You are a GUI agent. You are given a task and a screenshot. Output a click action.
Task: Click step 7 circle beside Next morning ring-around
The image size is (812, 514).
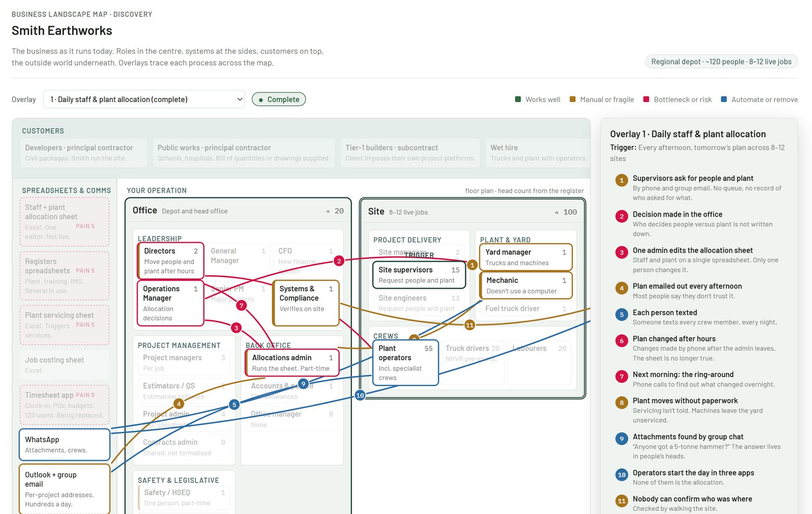pos(622,376)
